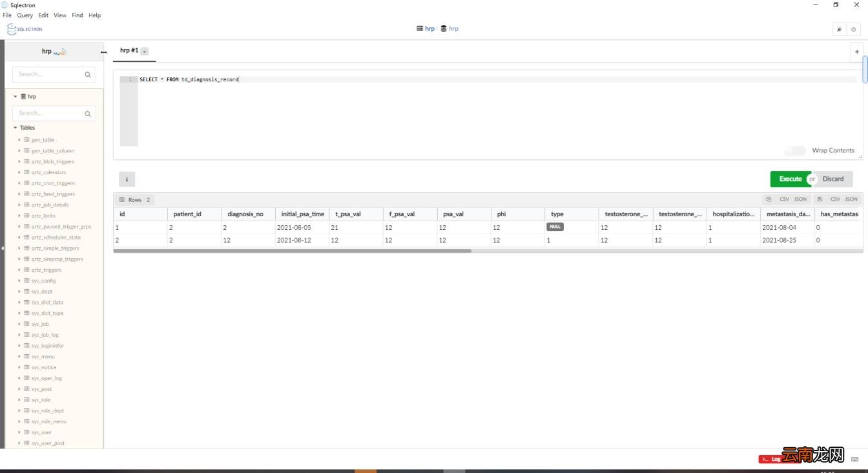868x473 pixels.
Task: Click the Rows grid icon in the results header
Action: (122, 200)
